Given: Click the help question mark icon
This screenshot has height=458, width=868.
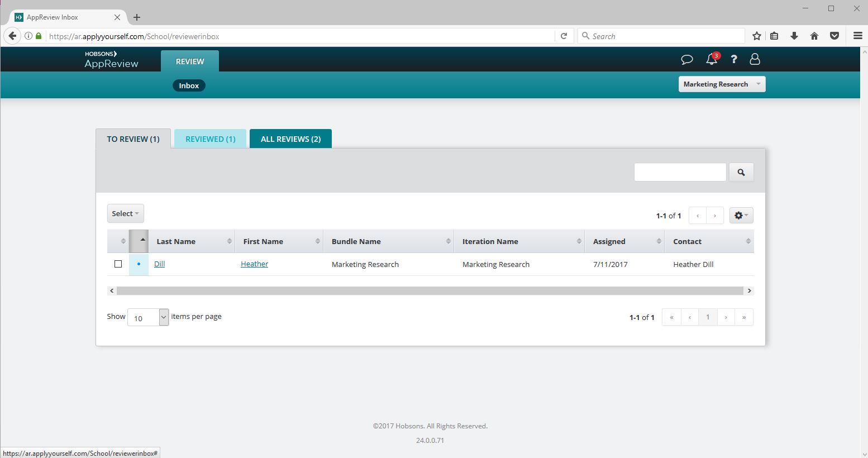Looking at the screenshot, I should point(734,59).
